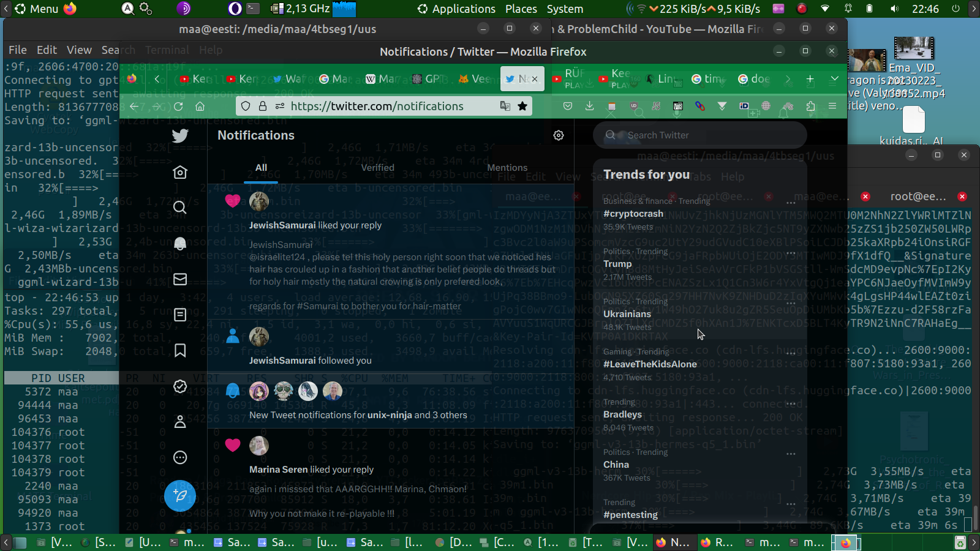
Task: List all Firefox tabs dropdown
Action: pyautogui.click(x=834, y=79)
